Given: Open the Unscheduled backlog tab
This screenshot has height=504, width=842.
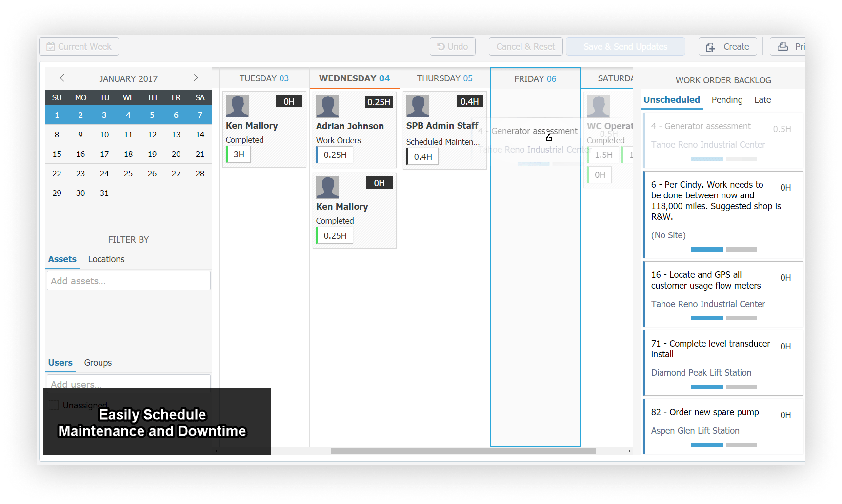Looking at the screenshot, I should (x=672, y=100).
